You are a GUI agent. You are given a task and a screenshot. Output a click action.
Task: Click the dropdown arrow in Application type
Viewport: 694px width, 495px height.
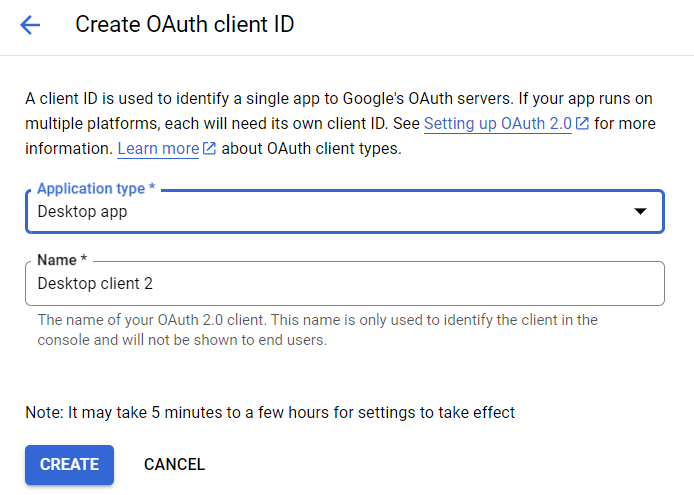[x=640, y=212]
